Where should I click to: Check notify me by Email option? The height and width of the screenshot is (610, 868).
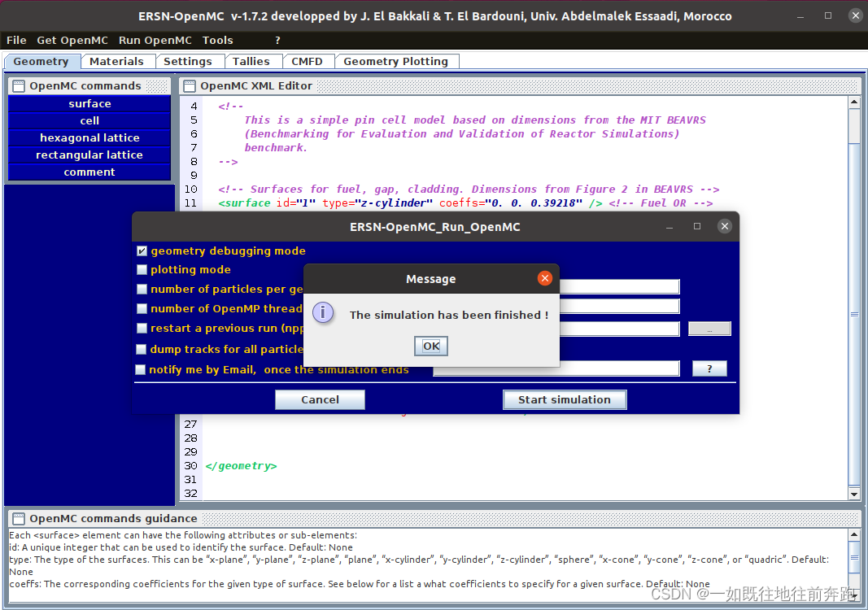pyautogui.click(x=142, y=369)
